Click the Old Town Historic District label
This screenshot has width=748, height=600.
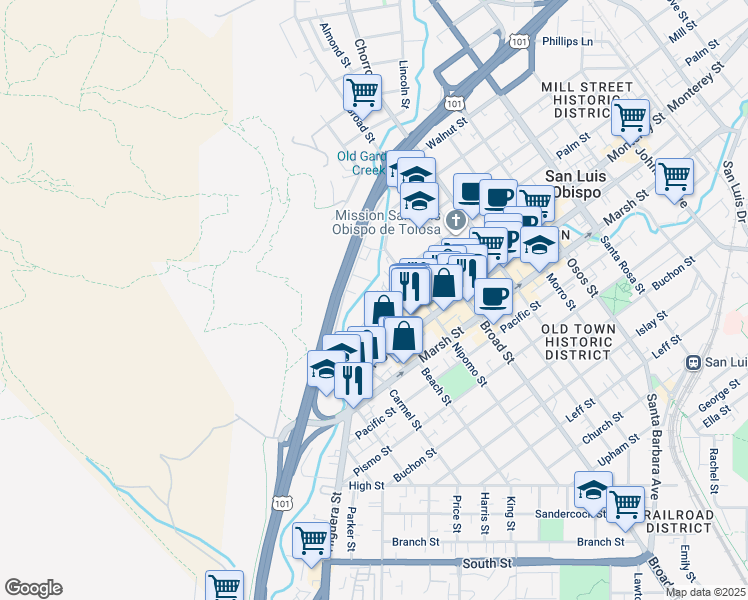click(575, 341)
